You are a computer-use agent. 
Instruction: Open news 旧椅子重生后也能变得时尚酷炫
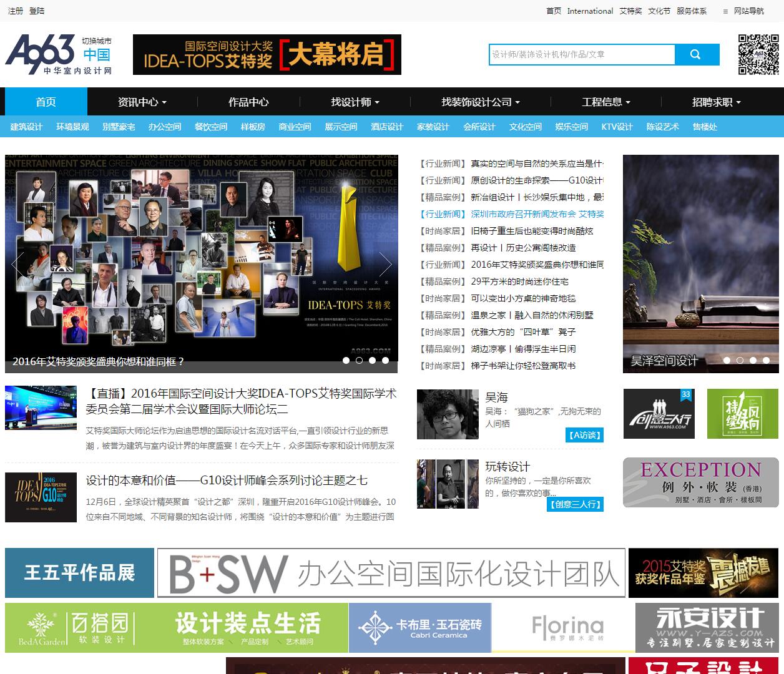pos(532,231)
